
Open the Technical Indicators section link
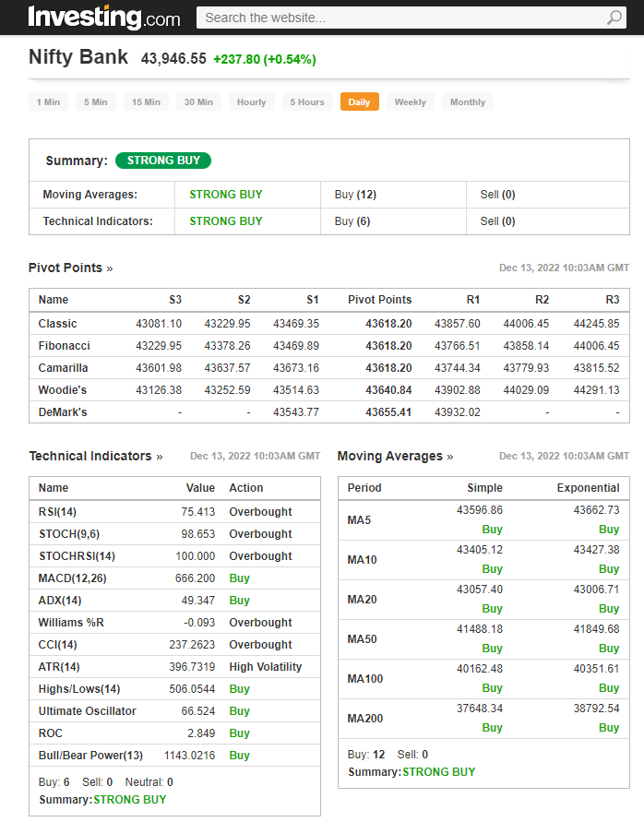point(96,456)
